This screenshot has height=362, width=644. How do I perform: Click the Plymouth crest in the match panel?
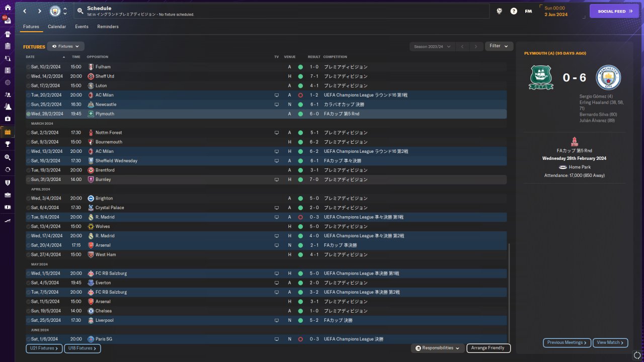pyautogui.click(x=541, y=78)
